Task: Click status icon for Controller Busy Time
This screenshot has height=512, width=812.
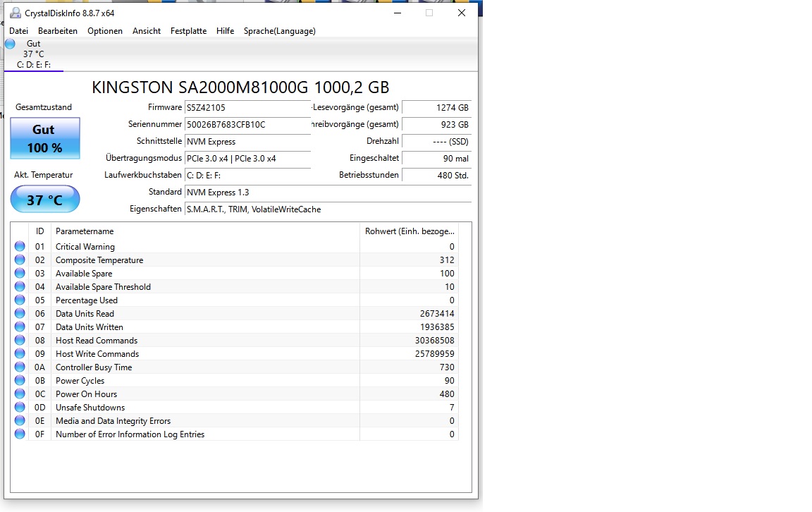Action: [20, 367]
